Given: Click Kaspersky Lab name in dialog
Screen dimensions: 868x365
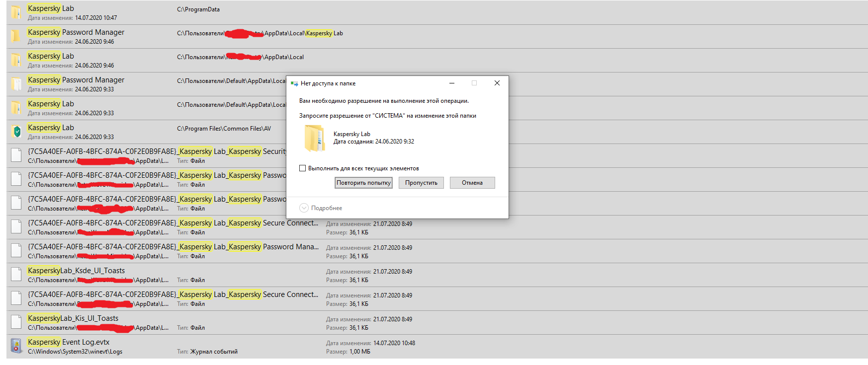Looking at the screenshot, I should (x=352, y=134).
